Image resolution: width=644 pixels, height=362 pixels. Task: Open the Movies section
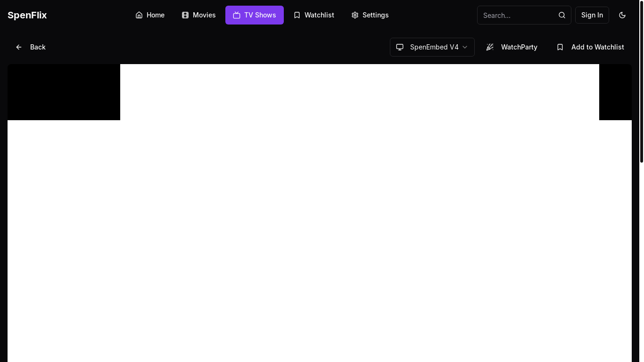(198, 15)
